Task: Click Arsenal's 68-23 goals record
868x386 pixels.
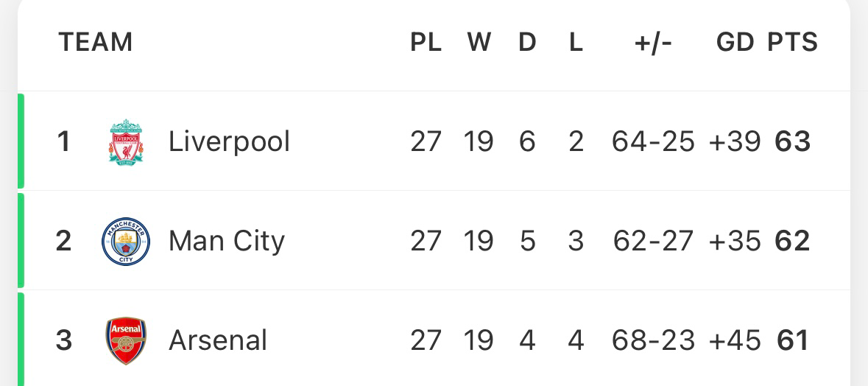Action: [x=653, y=340]
